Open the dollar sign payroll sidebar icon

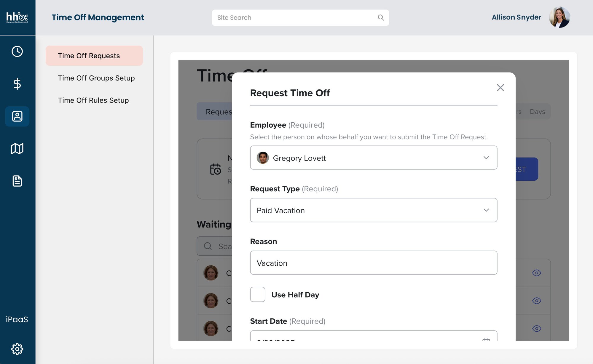coord(17,84)
